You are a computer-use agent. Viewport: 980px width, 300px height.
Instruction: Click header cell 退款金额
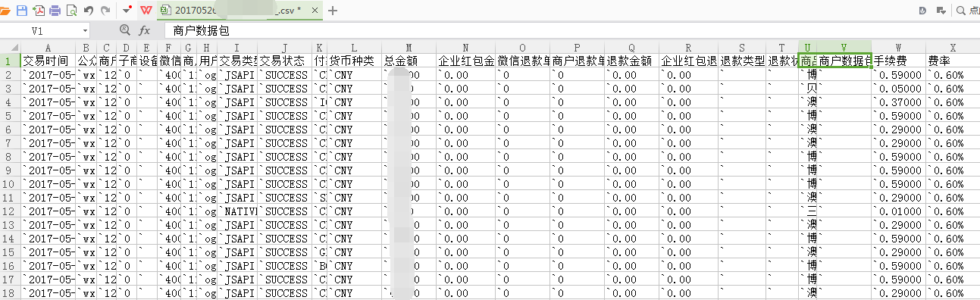(632, 61)
